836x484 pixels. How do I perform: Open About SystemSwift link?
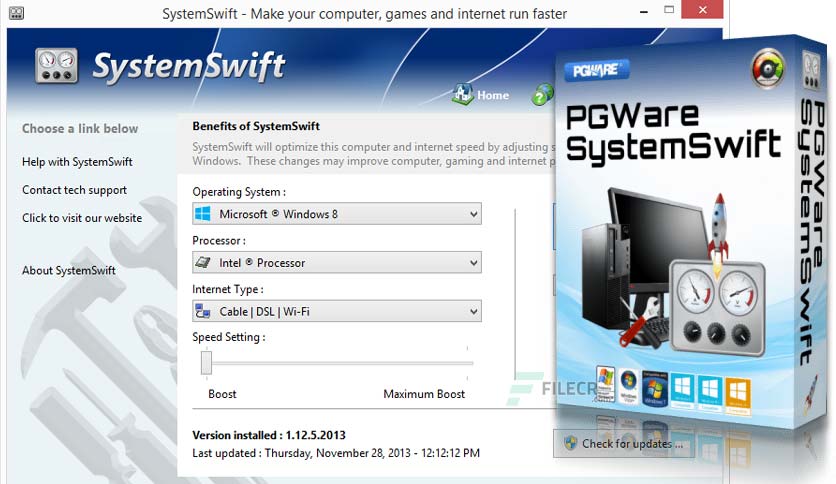coord(69,270)
